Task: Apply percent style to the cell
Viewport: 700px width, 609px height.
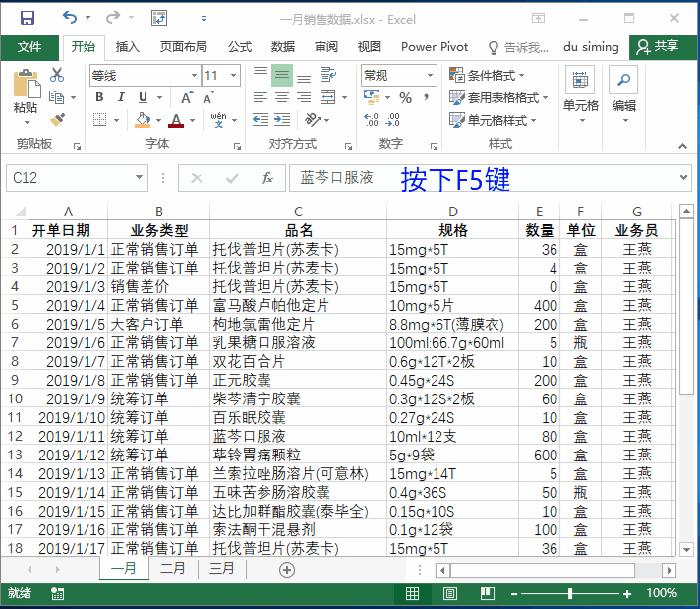Action: (x=405, y=97)
